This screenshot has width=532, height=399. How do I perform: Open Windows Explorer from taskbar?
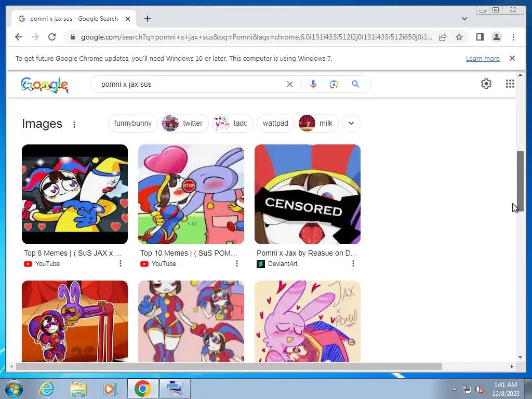point(78,389)
